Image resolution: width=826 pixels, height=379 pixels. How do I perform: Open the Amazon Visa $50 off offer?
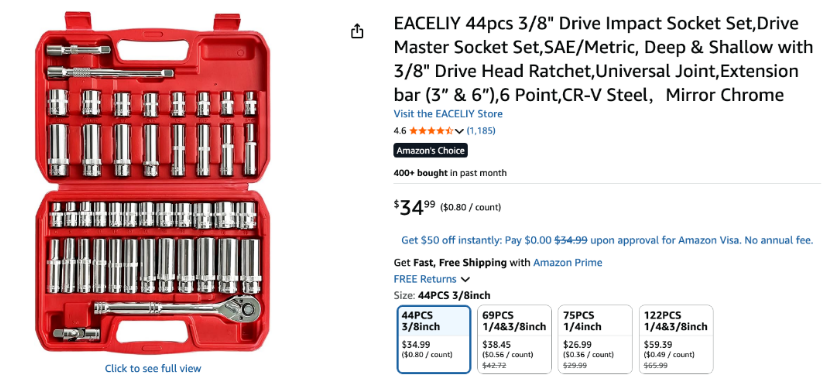click(607, 240)
